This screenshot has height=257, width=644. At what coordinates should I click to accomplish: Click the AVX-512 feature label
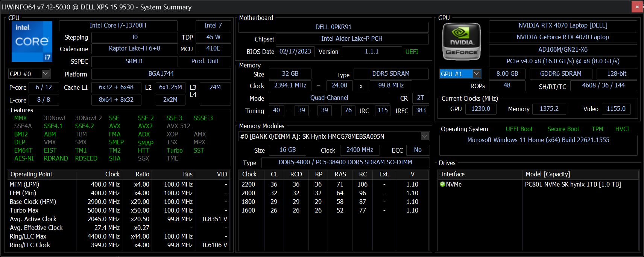179,126
